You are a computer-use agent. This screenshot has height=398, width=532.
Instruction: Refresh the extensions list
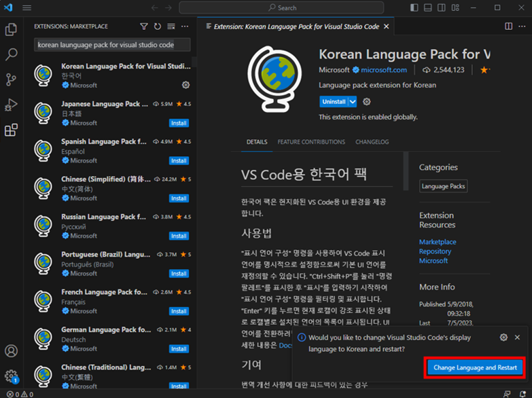point(158,26)
